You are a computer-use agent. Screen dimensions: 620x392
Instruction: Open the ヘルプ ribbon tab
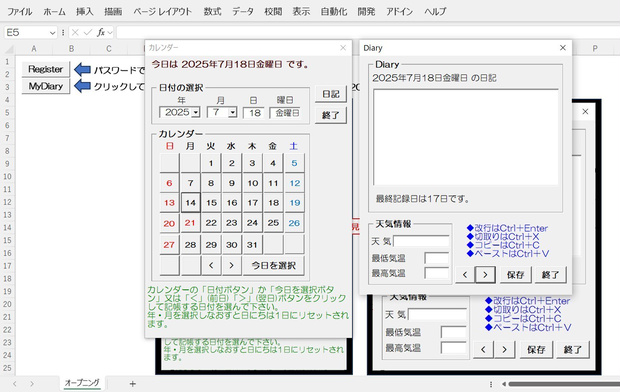435,12
